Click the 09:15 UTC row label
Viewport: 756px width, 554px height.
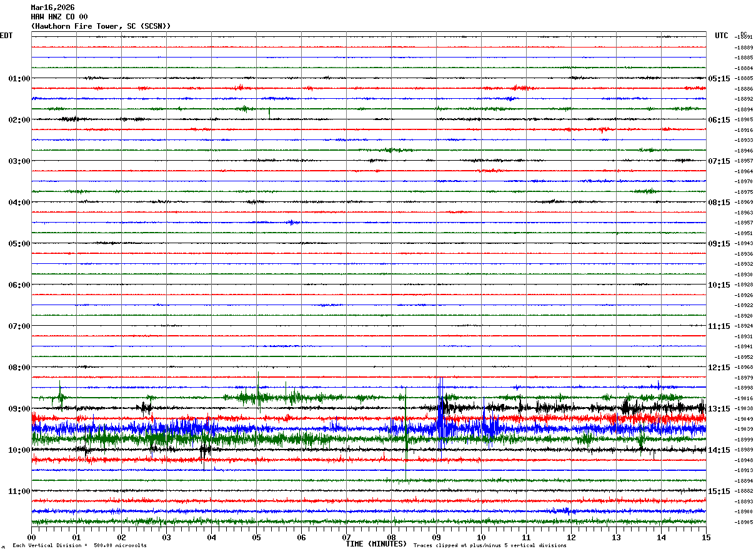[719, 244]
